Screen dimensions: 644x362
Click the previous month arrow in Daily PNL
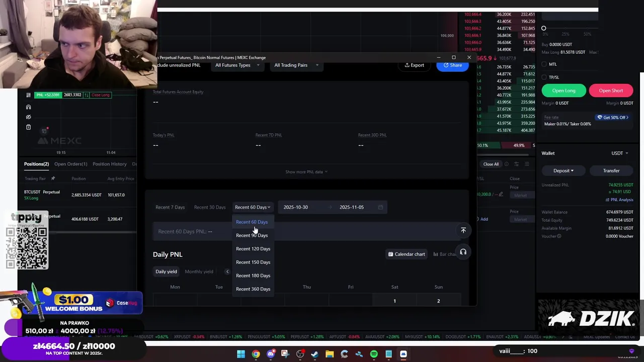click(x=227, y=271)
